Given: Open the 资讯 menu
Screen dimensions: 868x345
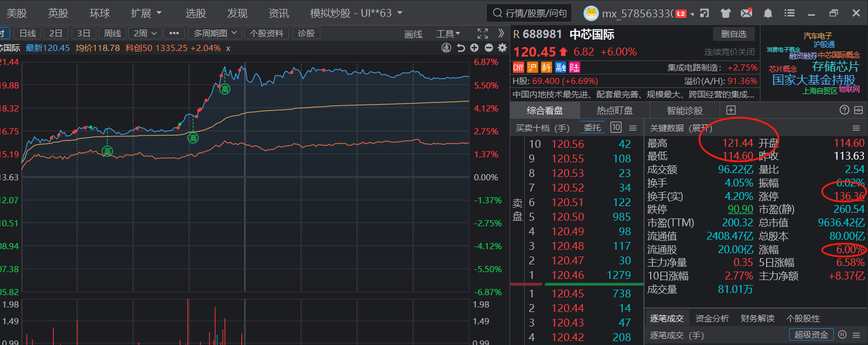Looking at the screenshot, I should (279, 13).
